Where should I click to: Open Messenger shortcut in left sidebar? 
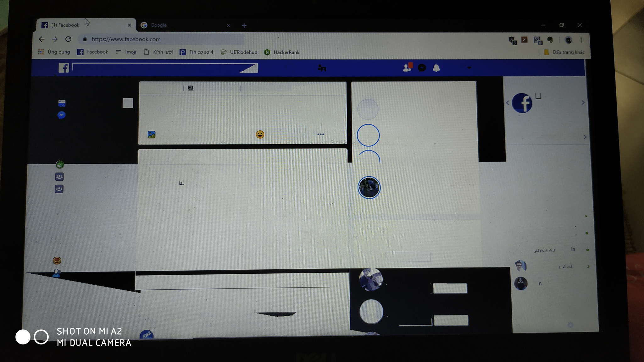62,115
